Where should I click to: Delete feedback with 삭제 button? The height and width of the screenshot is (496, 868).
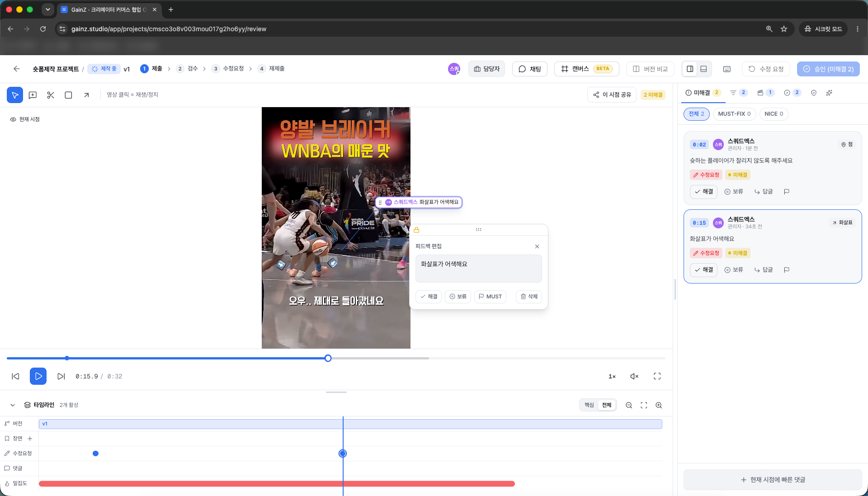tap(529, 297)
